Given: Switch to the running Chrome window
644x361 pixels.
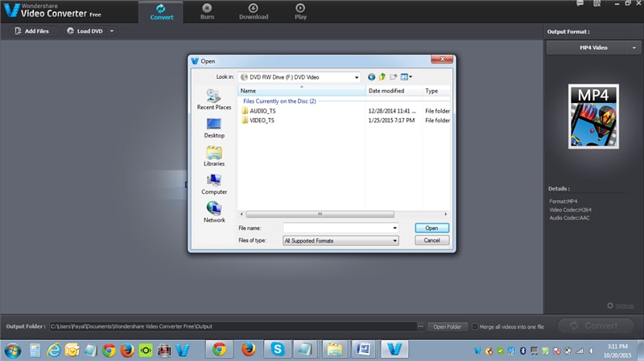Looking at the screenshot, I should (x=219, y=350).
